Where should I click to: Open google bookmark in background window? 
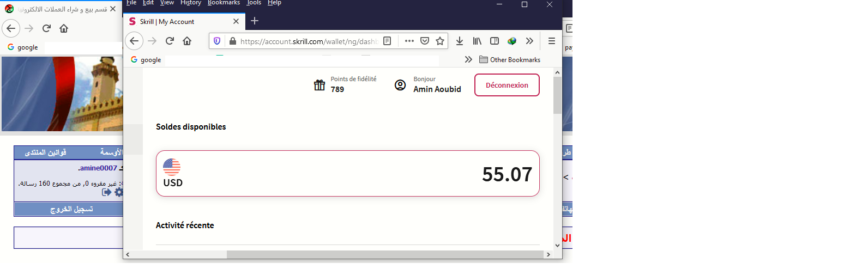23,47
